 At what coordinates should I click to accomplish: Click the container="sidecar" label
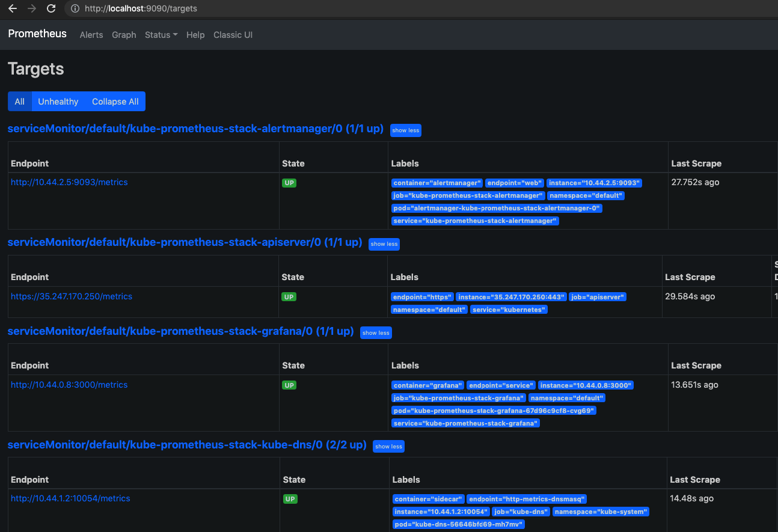click(429, 499)
